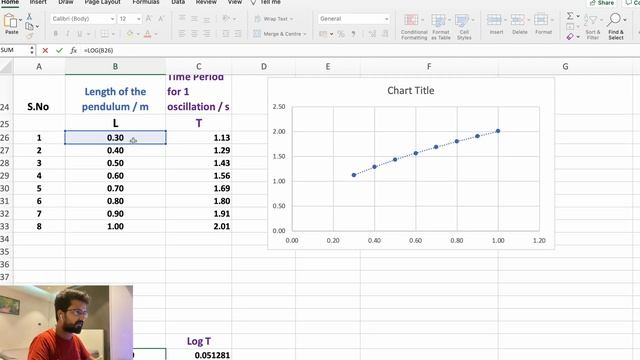This screenshot has width=640, height=360.
Task: Toggle bold formatting
Action: tap(56, 34)
